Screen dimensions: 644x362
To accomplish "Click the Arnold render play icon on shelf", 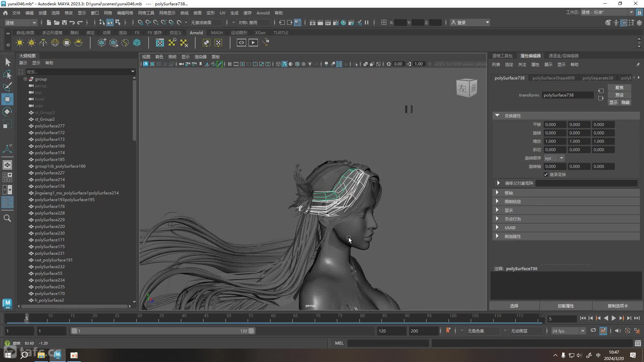I will tap(253, 43).
